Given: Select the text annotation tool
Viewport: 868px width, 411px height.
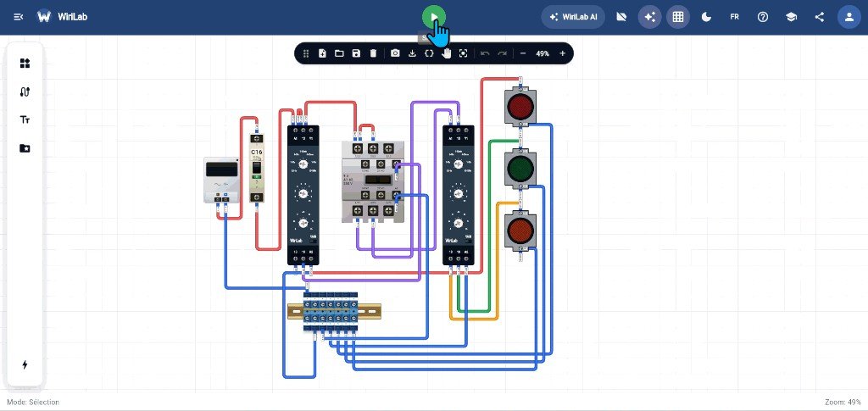Looking at the screenshot, I should click(25, 119).
